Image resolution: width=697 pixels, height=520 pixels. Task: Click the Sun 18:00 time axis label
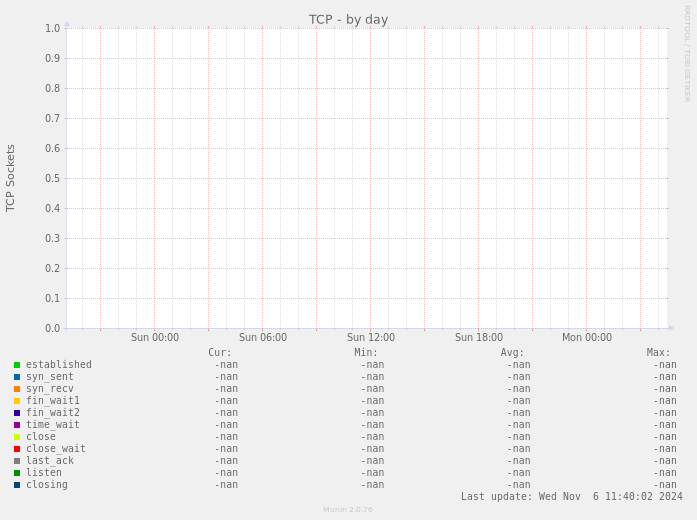(478, 338)
